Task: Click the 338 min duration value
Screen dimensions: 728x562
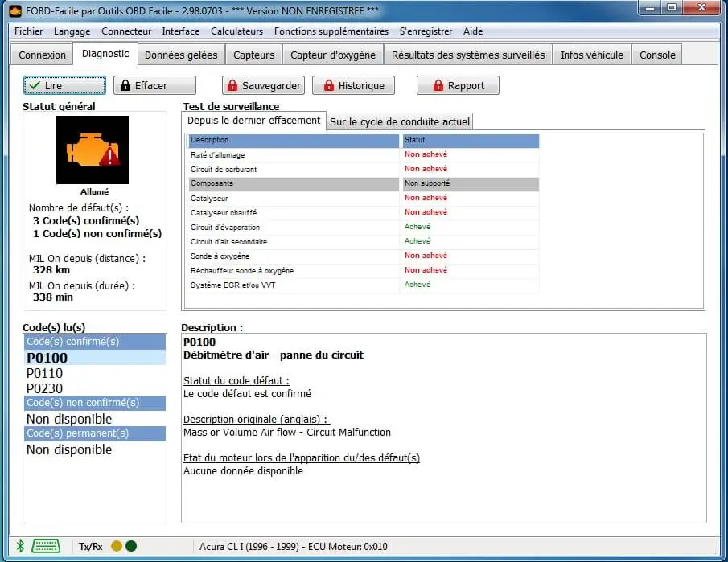Action: click(53, 297)
